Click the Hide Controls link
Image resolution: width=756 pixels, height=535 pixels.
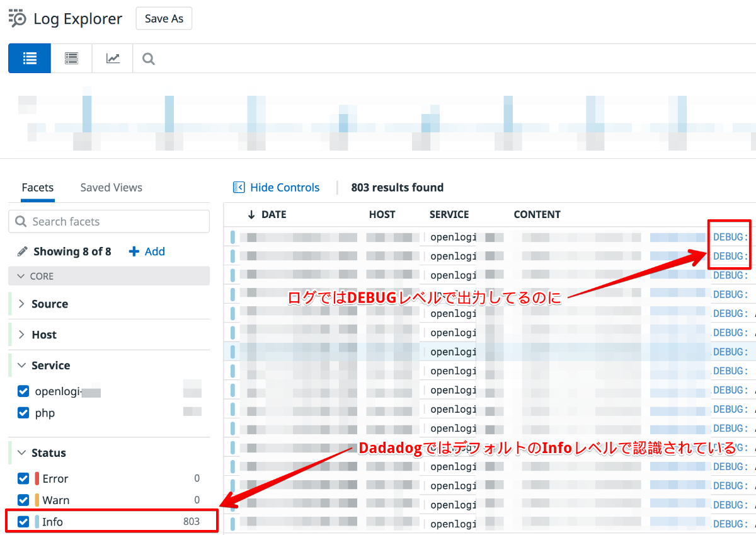(x=285, y=187)
